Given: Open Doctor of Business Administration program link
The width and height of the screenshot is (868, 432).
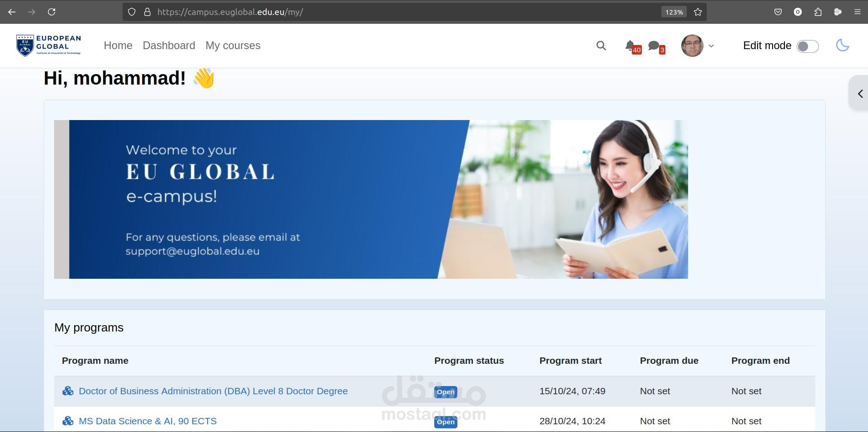Looking at the screenshot, I should tap(213, 391).
